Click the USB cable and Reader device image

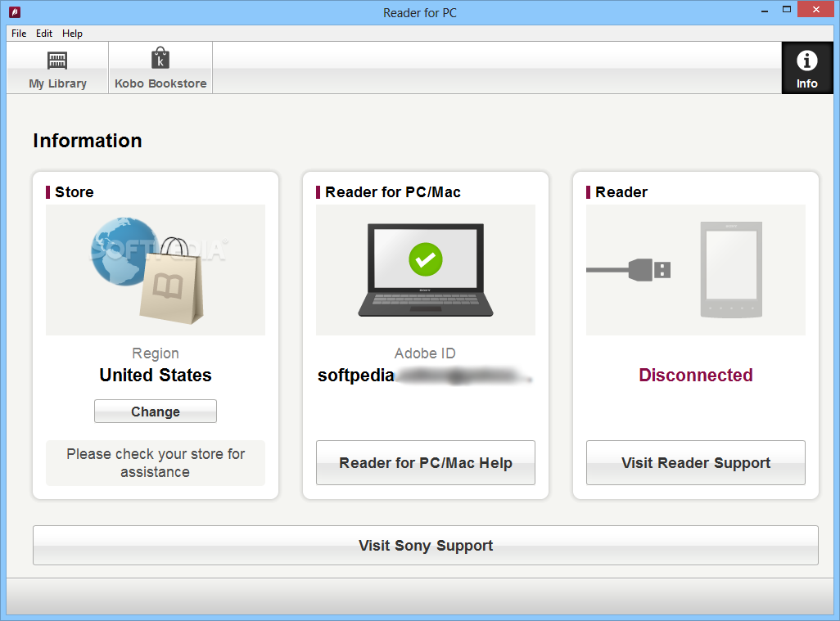point(695,270)
